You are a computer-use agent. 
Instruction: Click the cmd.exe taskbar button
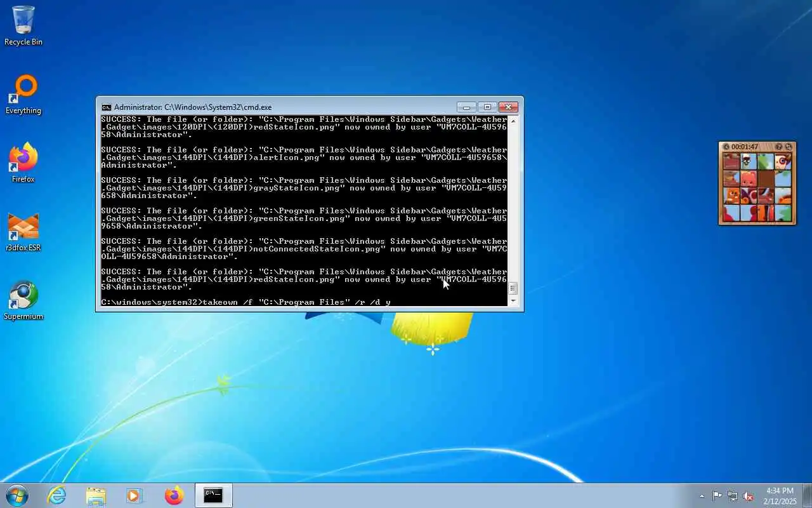point(213,495)
